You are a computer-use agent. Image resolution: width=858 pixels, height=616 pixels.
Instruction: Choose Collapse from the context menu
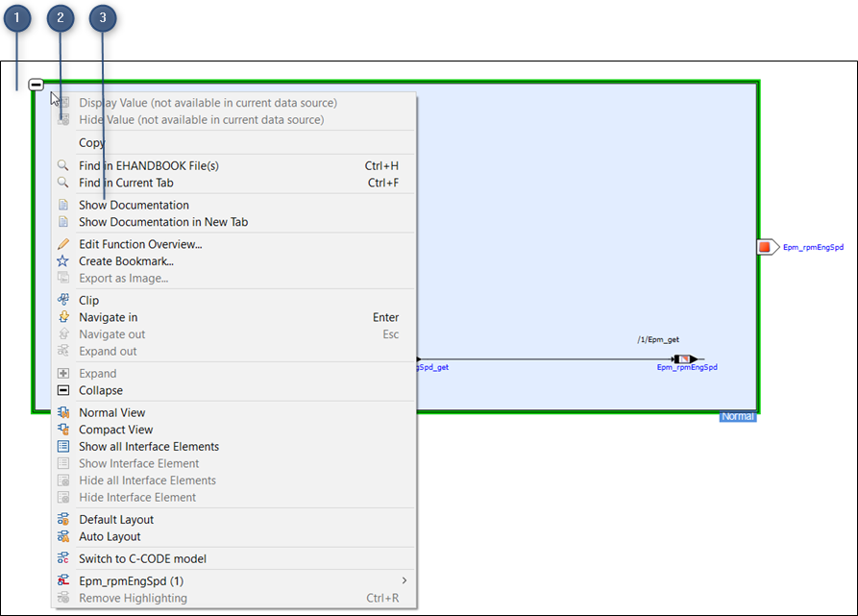(101, 390)
